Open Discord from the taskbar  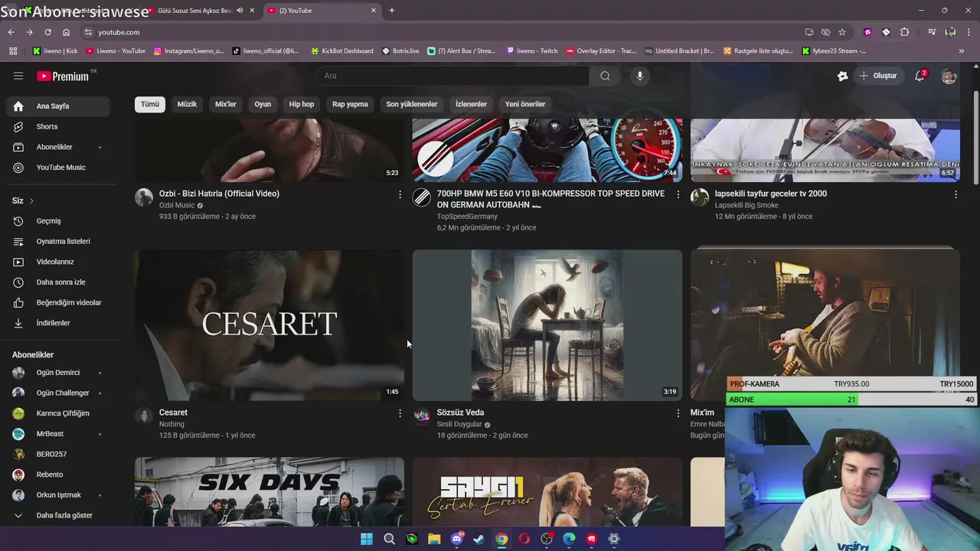point(457,539)
